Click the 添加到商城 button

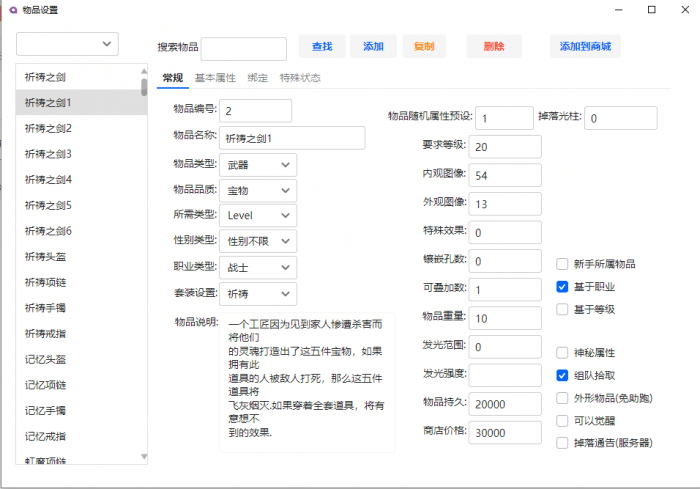pos(585,47)
